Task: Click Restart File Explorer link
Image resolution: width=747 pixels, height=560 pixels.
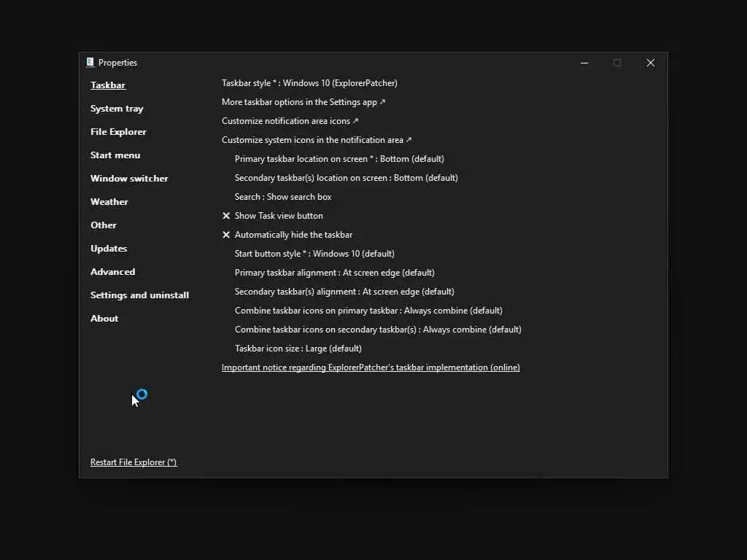Action: pyautogui.click(x=133, y=462)
